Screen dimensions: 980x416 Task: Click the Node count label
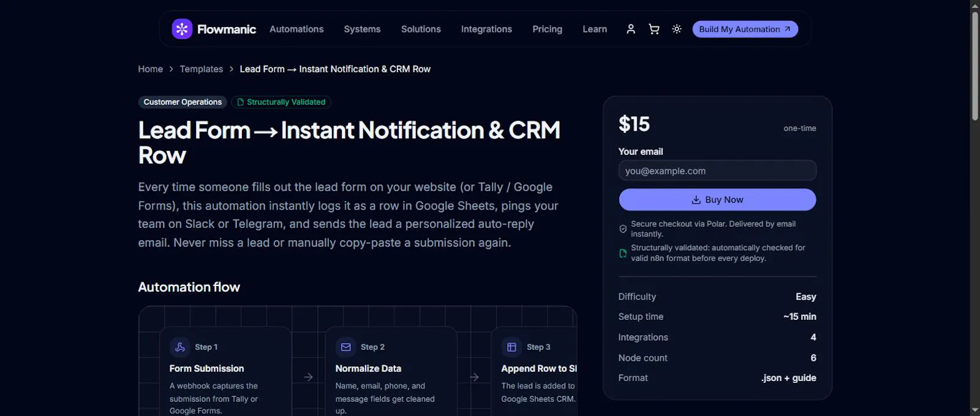pos(643,358)
